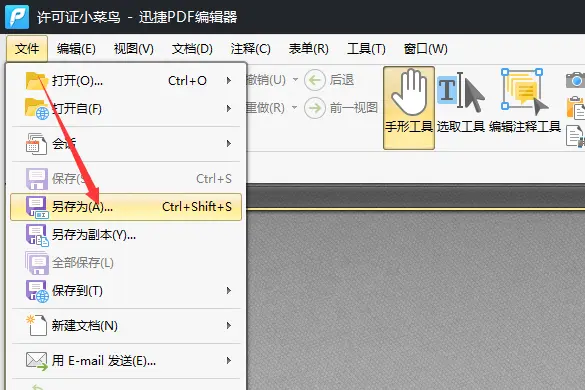Viewport: 585px width, 390px height.
Task: Select the 手形工具 hand tool
Action: tap(409, 108)
